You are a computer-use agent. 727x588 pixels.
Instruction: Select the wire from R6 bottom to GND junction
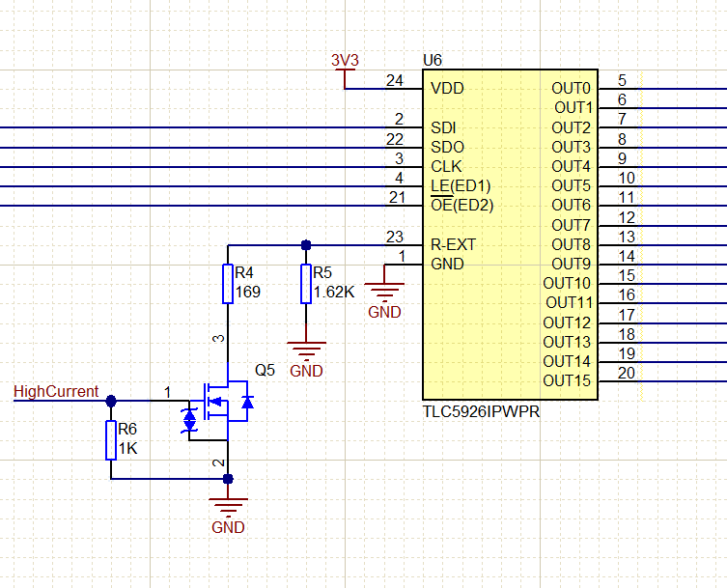[x=169, y=479]
